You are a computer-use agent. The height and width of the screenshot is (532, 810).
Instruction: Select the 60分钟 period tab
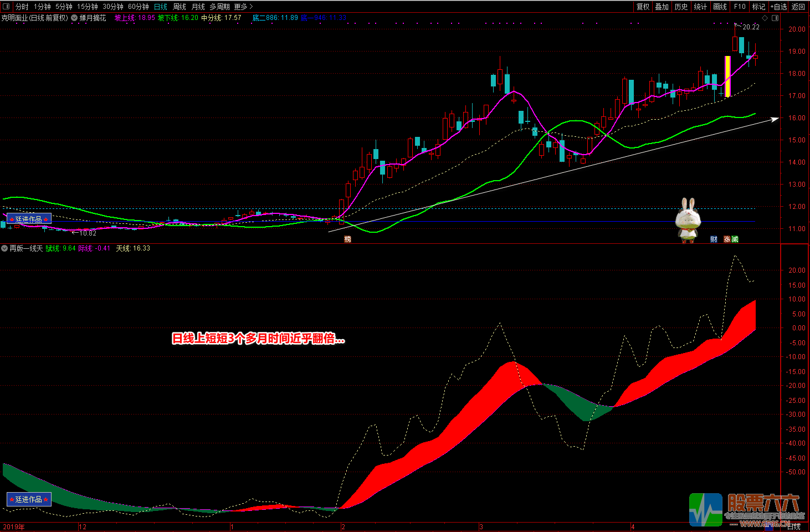point(139,7)
